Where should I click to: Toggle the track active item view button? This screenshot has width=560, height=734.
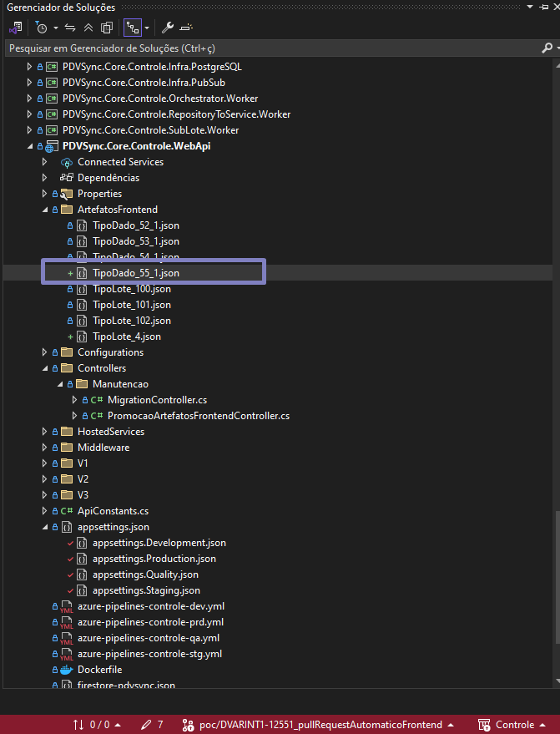[x=132, y=27]
